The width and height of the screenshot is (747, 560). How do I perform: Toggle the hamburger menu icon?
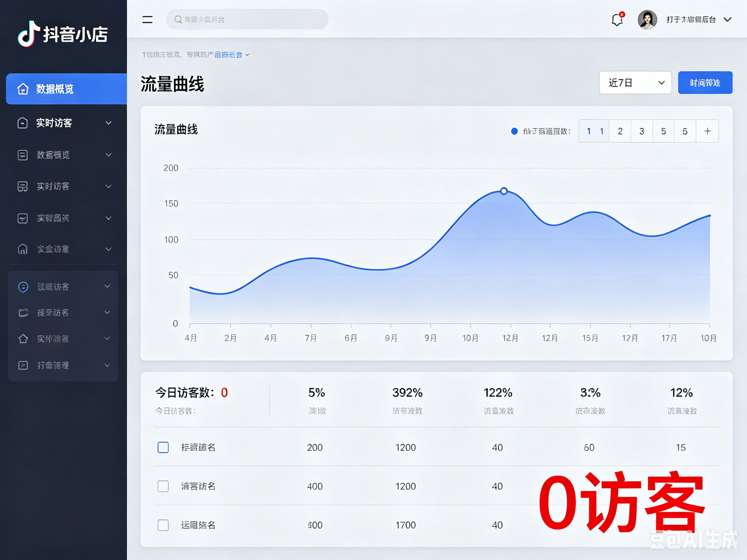[147, 20]
